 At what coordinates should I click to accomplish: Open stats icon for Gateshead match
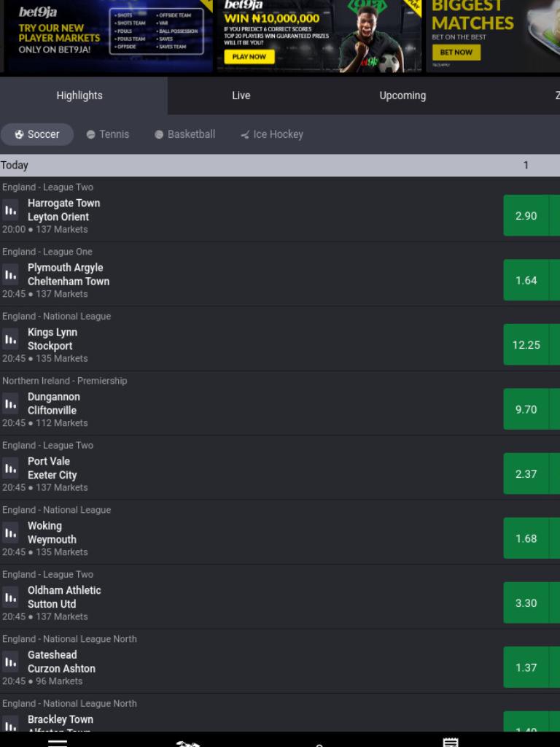(x=10, y=662)
